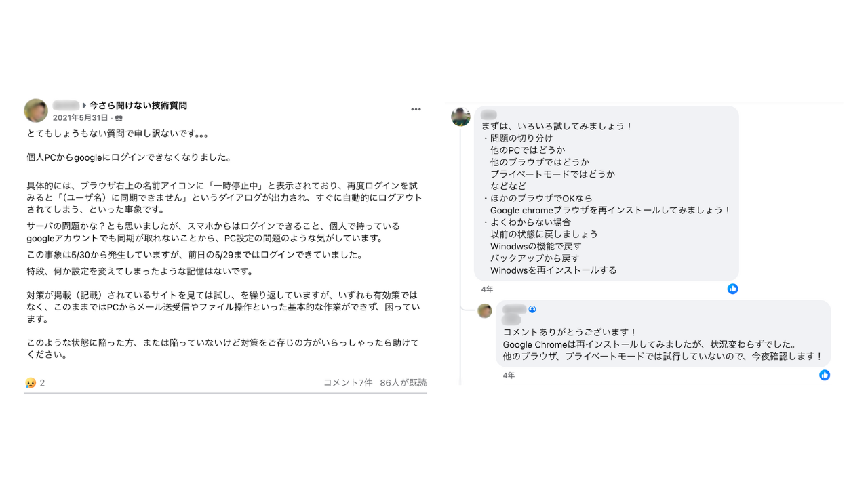The width and height of the screenshot is (868, 488).
Task: Click the like reaction on first comment
Action: (x=732, y=289)
